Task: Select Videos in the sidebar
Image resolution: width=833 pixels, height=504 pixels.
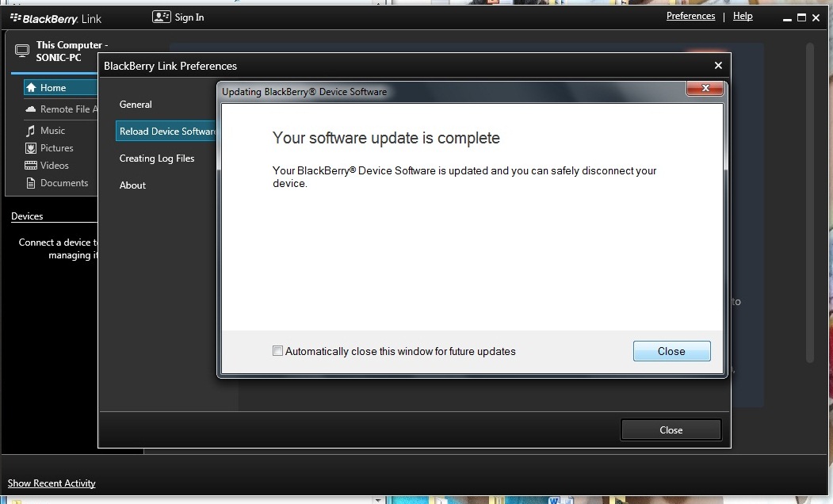Action: 54,166
